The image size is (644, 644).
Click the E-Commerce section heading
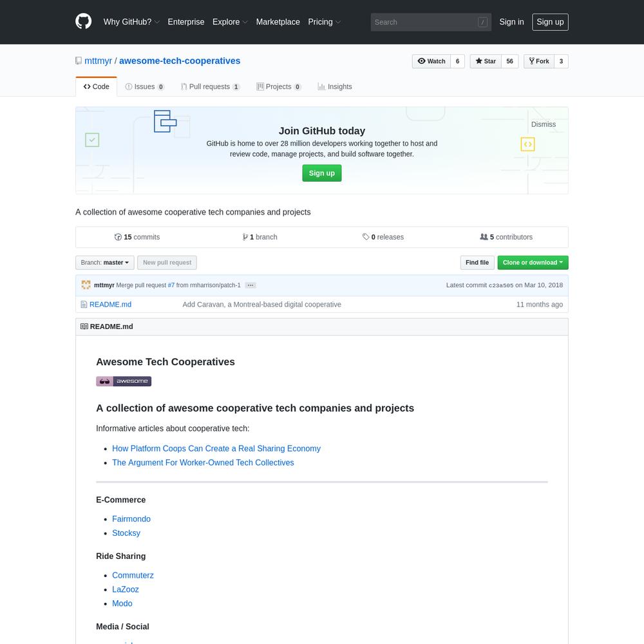(x=121, y=500)
